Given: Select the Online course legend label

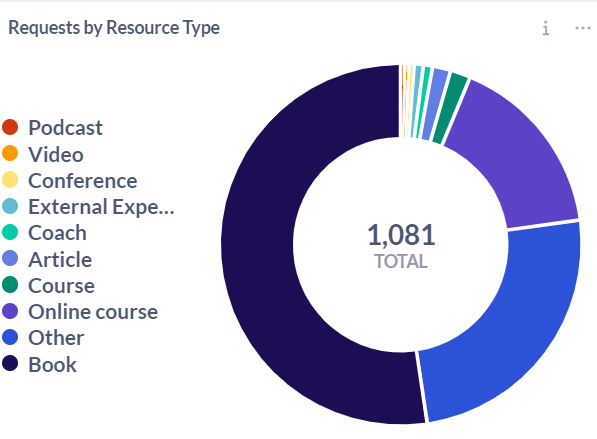Looking at the screenshot, I should coord(93,312).
